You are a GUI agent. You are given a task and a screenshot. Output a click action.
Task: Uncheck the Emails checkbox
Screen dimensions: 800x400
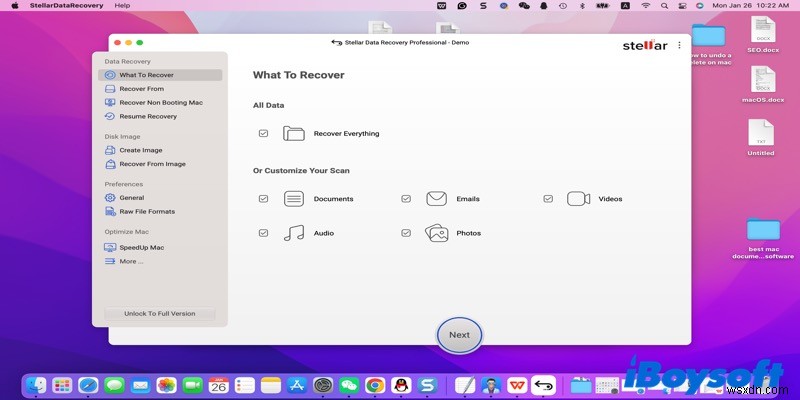pyautogui.click(x=406, y=199)
